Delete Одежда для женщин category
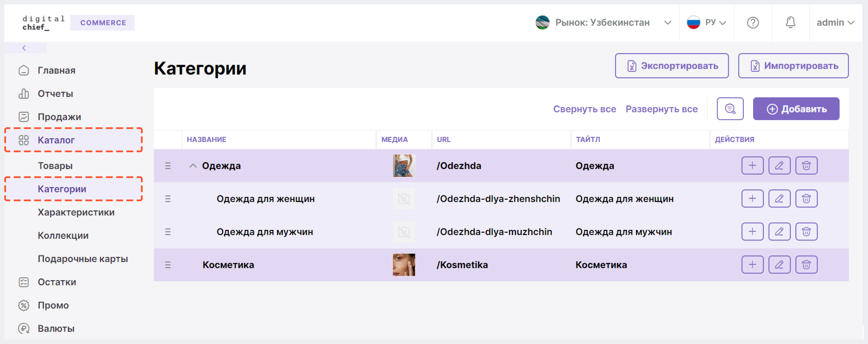The image size is (868, 344). (806, 199)
